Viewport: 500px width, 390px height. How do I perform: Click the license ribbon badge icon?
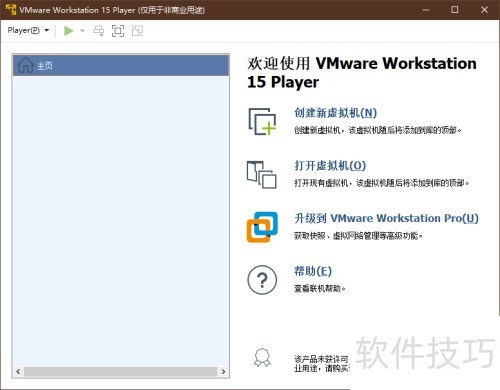pos(262,358)
